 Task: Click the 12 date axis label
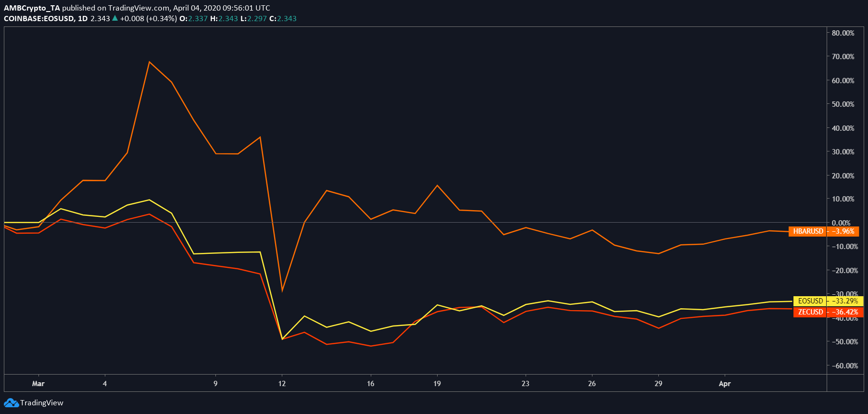coord(282,384)
